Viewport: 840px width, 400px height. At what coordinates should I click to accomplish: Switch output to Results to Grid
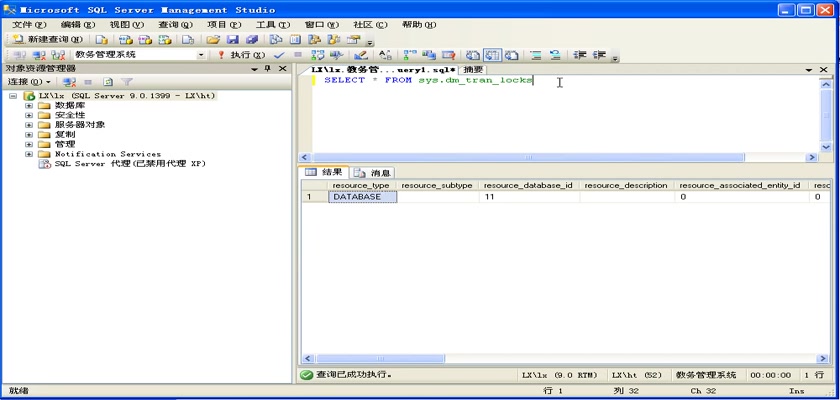[492, 55]
